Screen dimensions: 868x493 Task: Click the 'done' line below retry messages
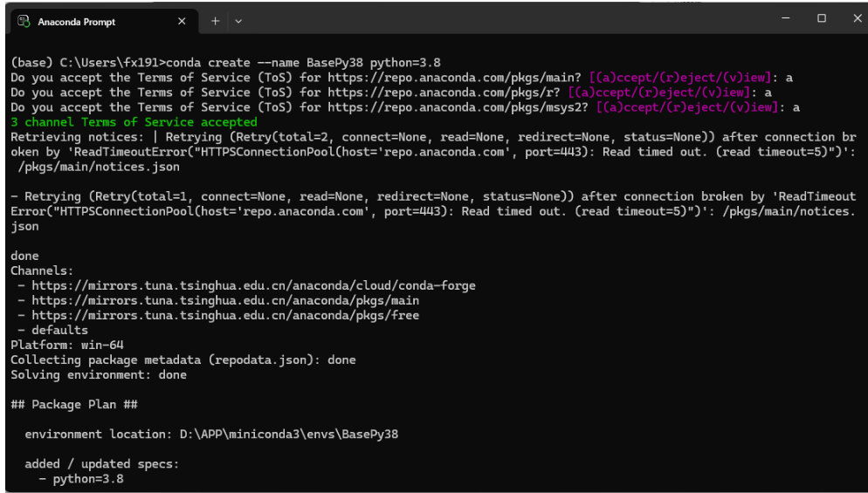click(25, 256)
